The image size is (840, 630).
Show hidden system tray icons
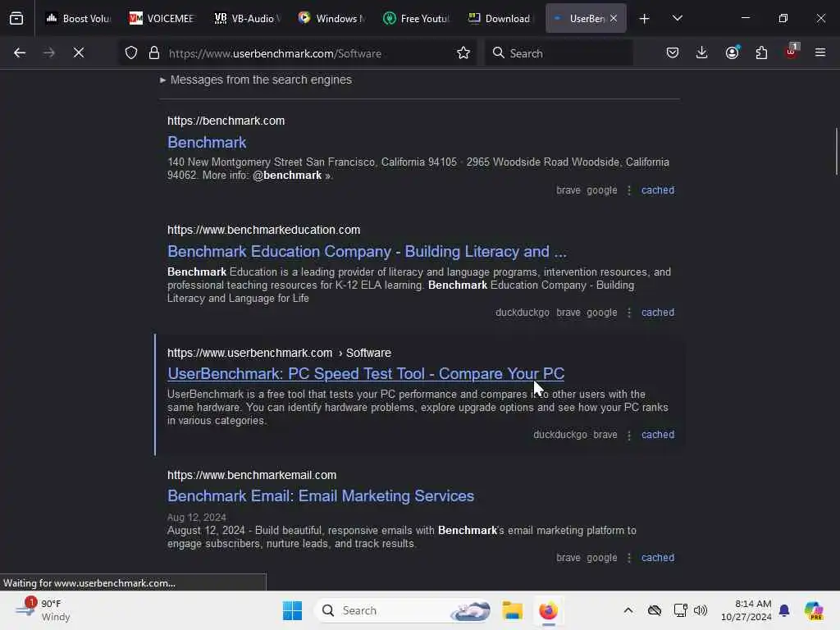click(628, 610)
